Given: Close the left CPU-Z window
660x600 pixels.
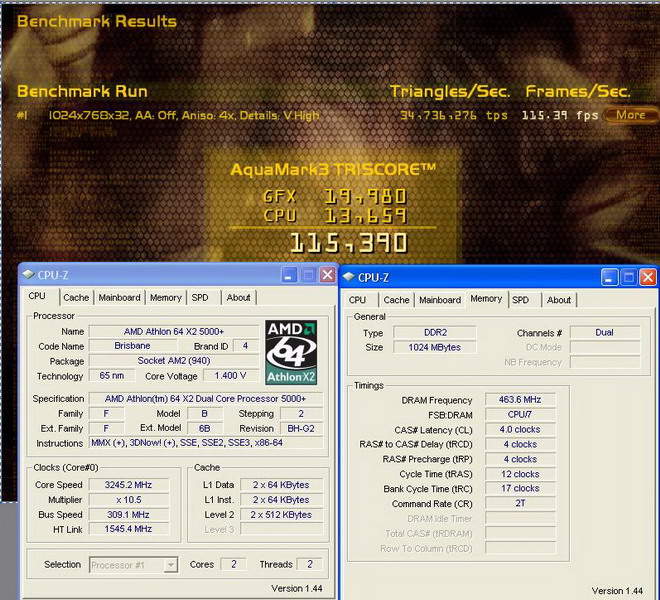Looking at the screenshot, I should tap(327, 275).
